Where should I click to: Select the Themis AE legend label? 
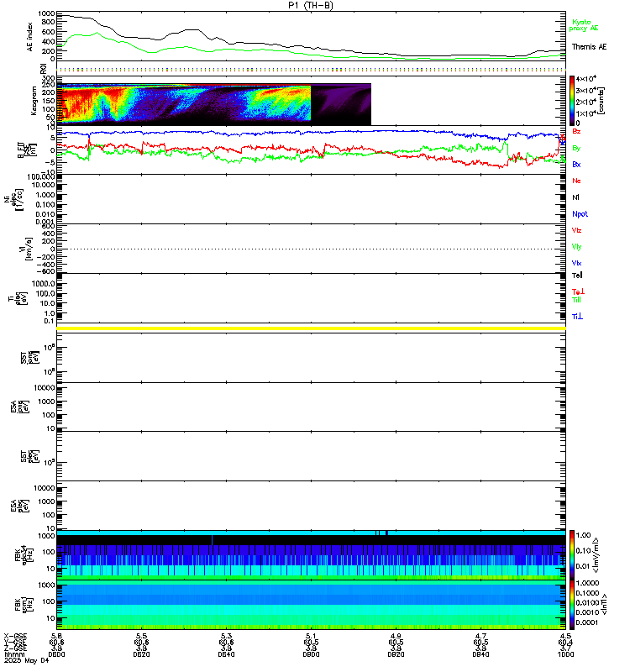click(x=589, y=47)
